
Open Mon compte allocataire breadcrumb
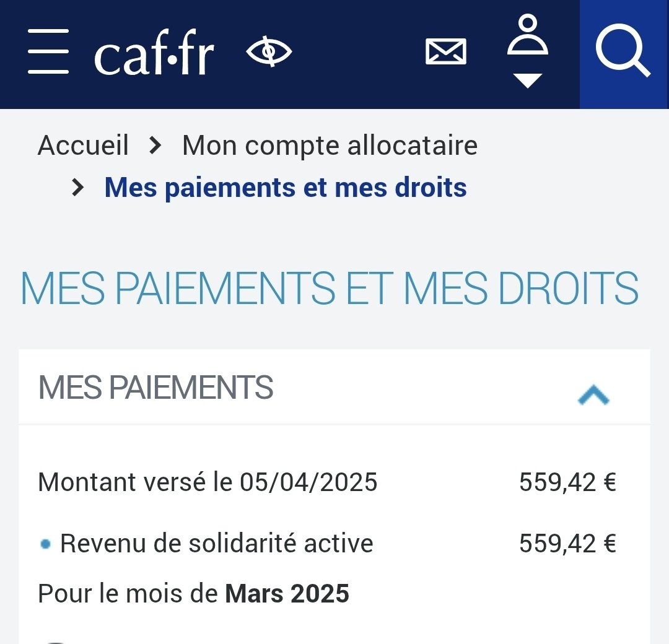330,146
